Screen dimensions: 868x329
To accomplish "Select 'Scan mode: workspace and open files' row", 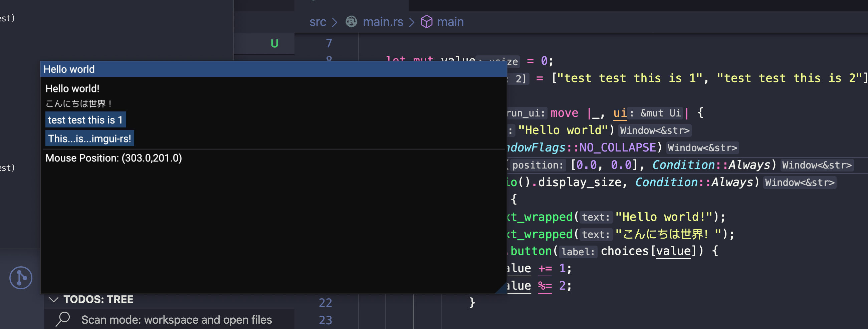I will coord(169,319).
